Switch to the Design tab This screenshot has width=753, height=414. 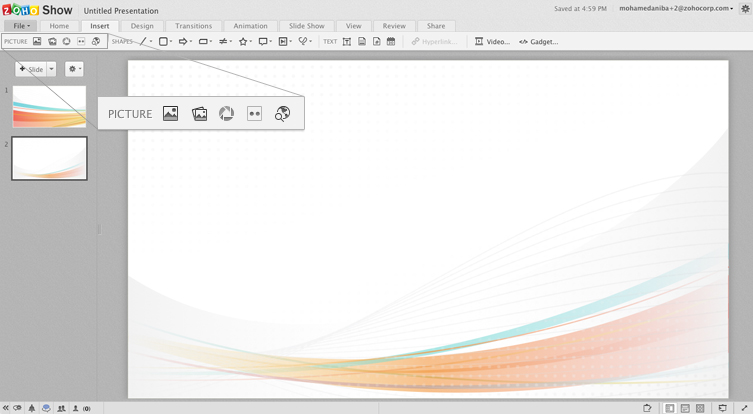[x=142, y=26]
